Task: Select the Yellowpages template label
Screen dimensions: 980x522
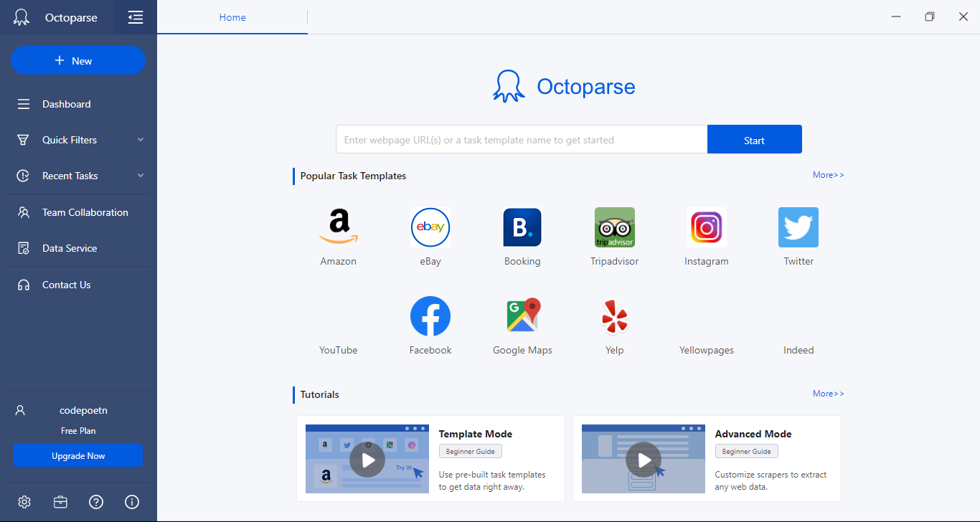Action: click(707, 351)
